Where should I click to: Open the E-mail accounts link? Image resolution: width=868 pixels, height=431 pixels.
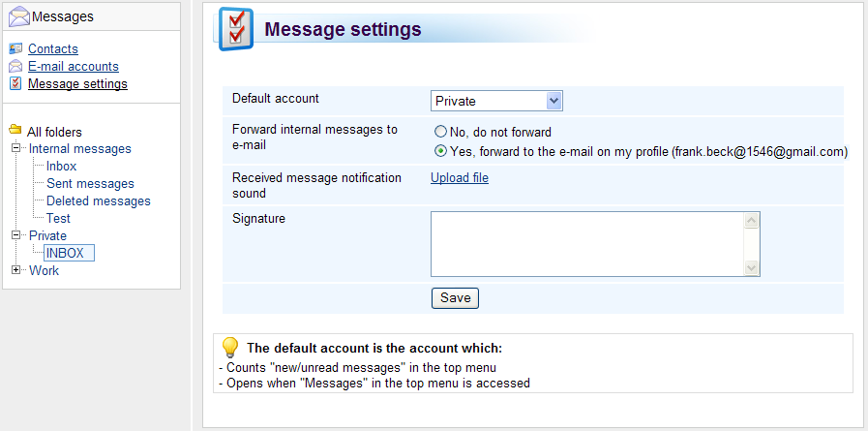click(x=74, y=67)
